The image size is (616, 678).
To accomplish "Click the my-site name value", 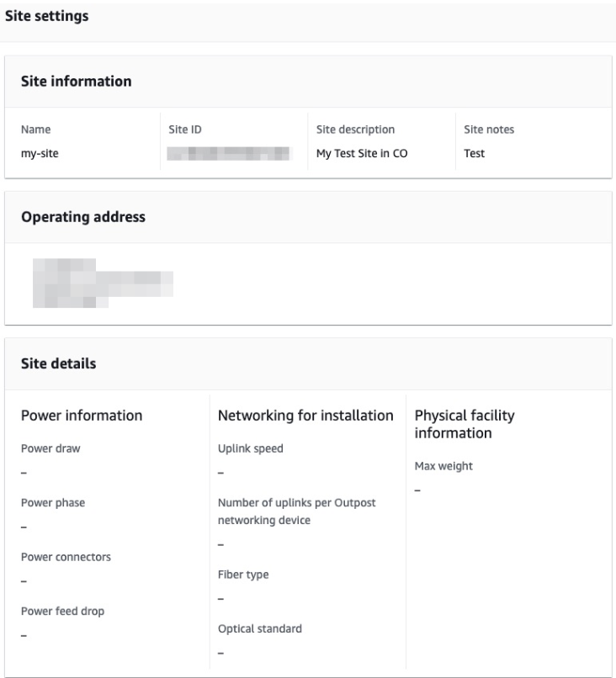I will (40, 154).
